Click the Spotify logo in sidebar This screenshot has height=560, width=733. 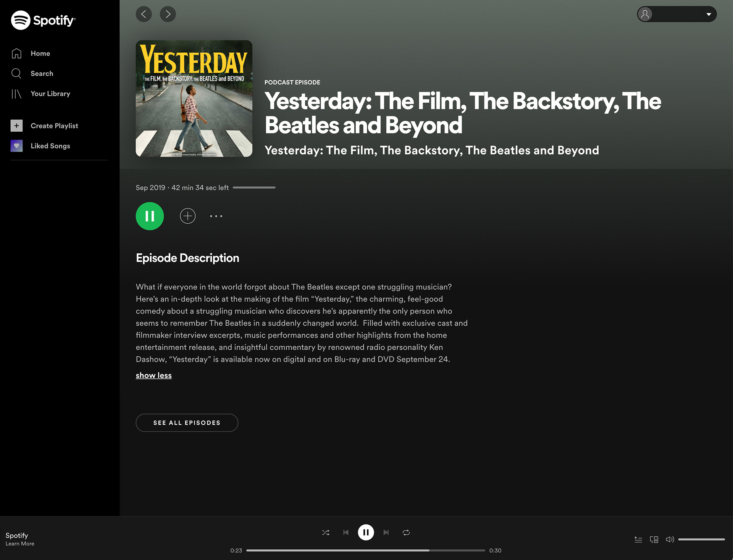pos(43,20)
